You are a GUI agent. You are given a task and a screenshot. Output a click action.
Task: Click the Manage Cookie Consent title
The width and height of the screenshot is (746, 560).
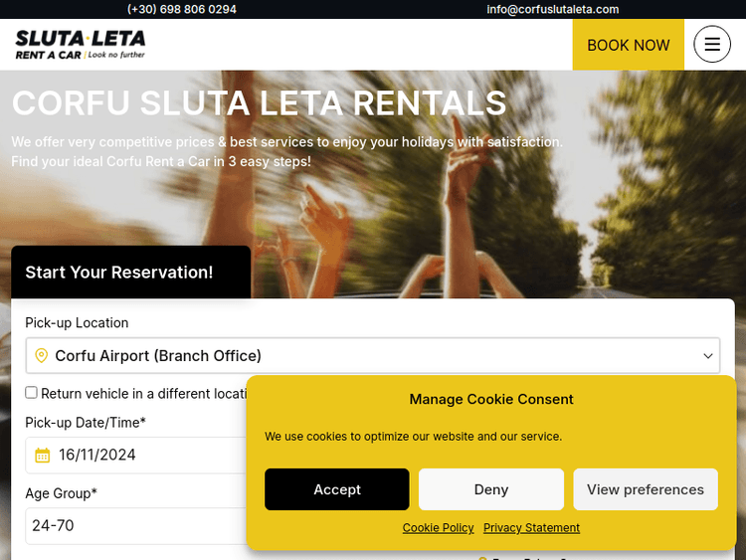click(x=491, y=399)
